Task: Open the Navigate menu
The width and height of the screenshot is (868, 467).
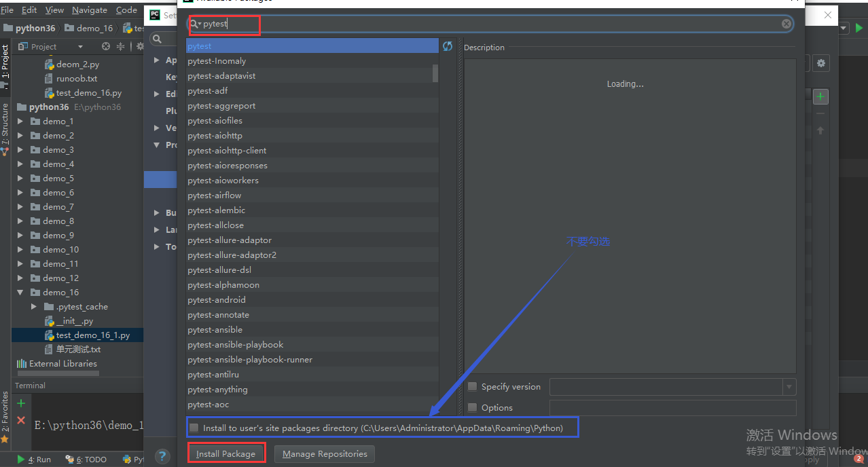Action: (90, 10)
